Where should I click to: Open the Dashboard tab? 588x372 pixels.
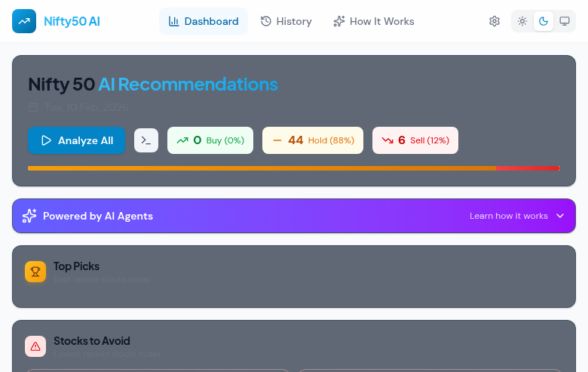[204, 21]
